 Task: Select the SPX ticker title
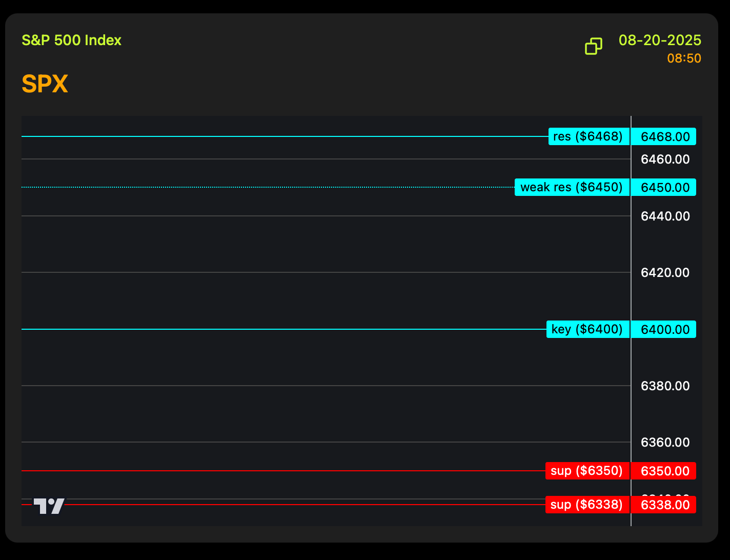(45, 84)
